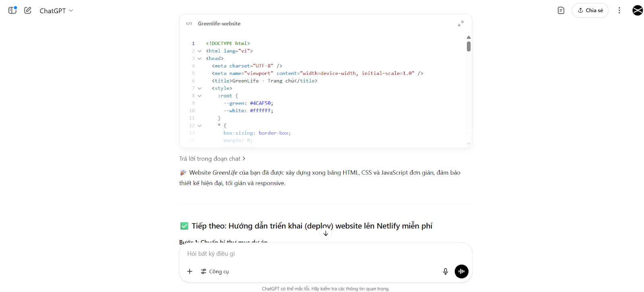Collapse the style block on line 7
The width and height of the screenshot is (644, 292).
[x=200, y=88]
